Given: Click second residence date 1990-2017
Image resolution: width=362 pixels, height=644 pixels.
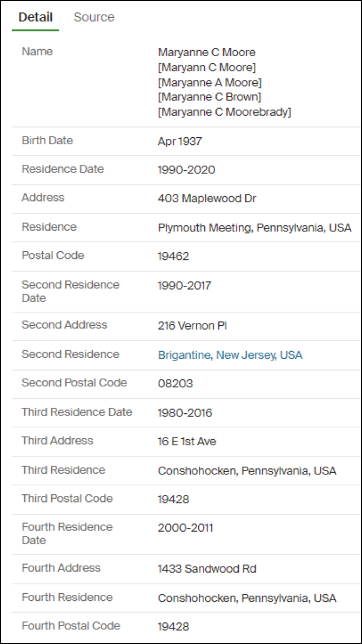Looking at the screenshot, I should (x=184, y=285).
